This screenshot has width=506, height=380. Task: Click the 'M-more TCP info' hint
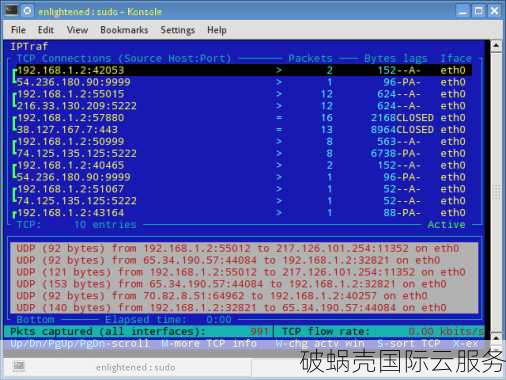(x=209, y=343)
